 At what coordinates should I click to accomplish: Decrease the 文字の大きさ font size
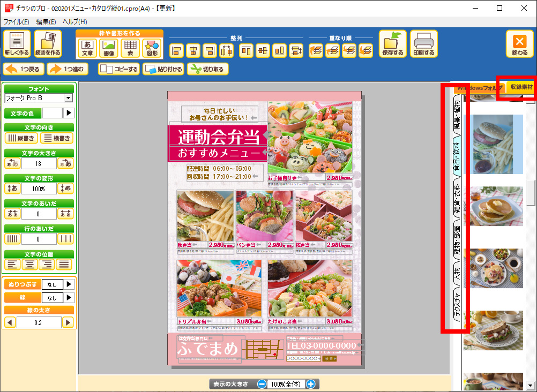(x=13, y=163)
